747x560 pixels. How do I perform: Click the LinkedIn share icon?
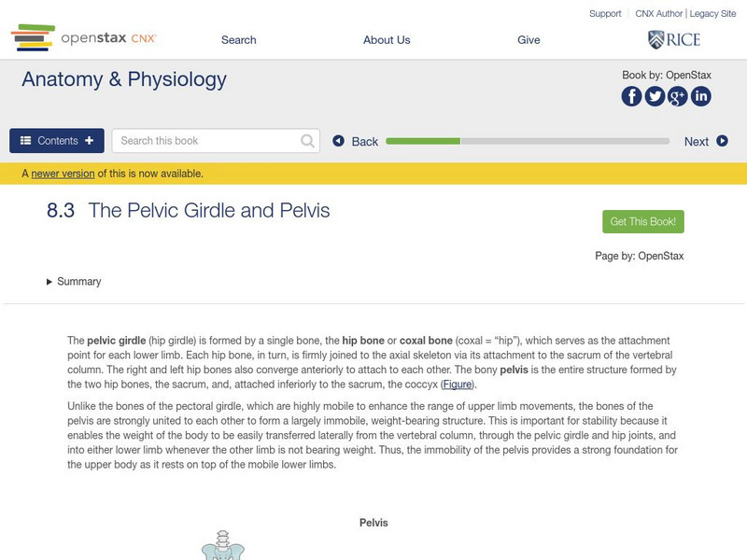[x=700, y=96]
